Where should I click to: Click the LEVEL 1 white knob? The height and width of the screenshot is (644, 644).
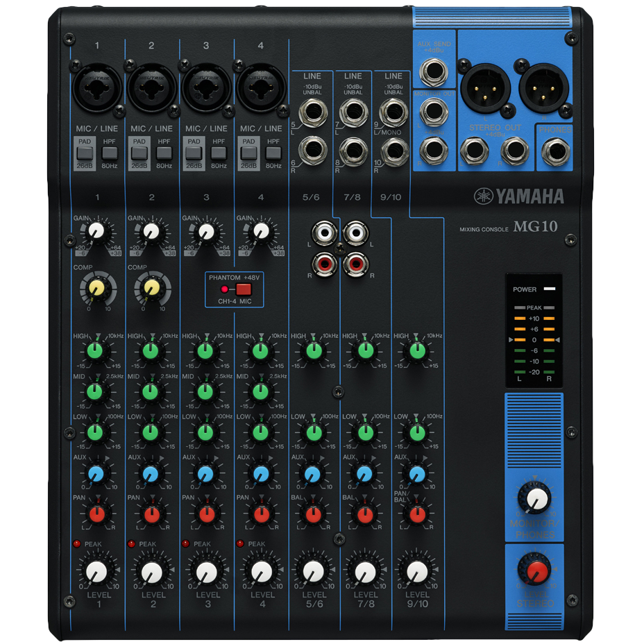(97, 571)
